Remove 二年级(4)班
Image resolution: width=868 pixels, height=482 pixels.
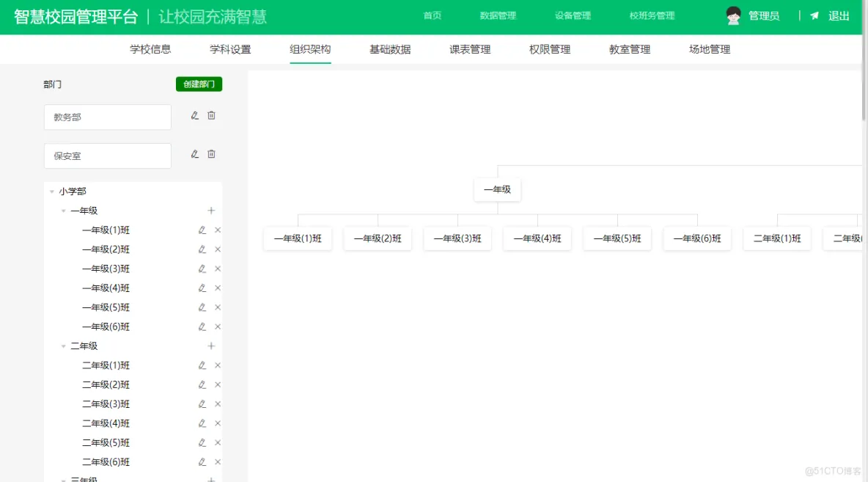click(x=218, y=424)
